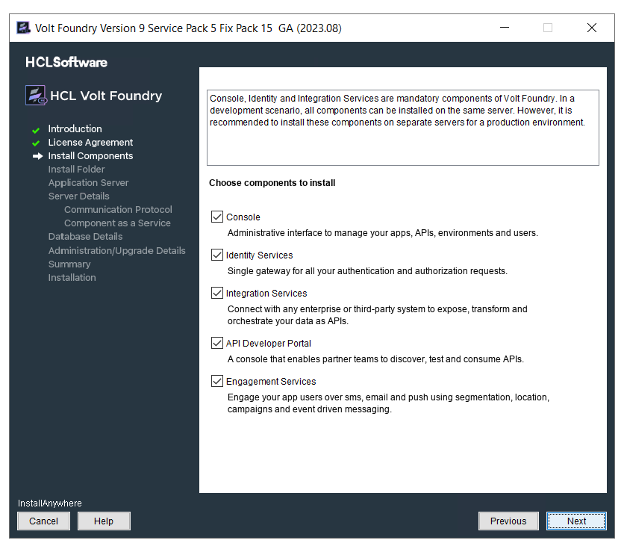Click the HCL Volt Foundry logo icon

[37, 96]
